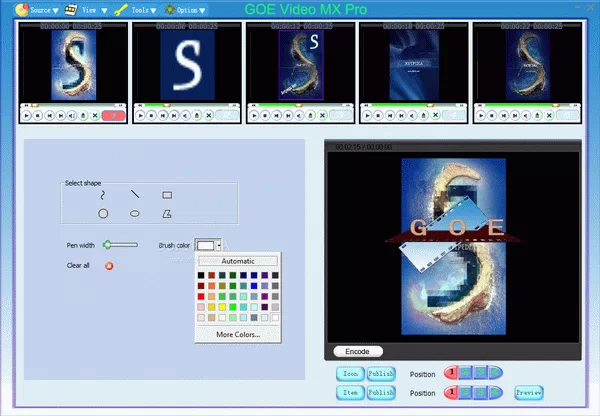Choose the rectangle shape tool
The image size is (600, 416).
(x=167, y=195)
